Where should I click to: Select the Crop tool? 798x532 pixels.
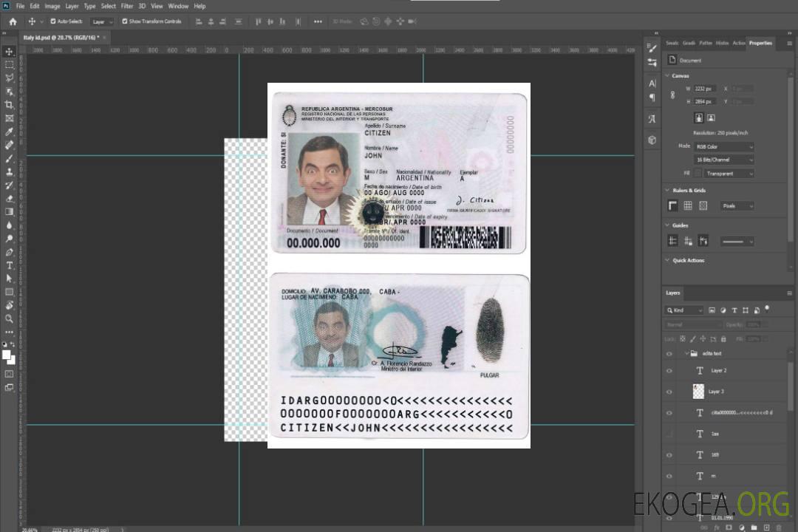(x=9, y=105)
